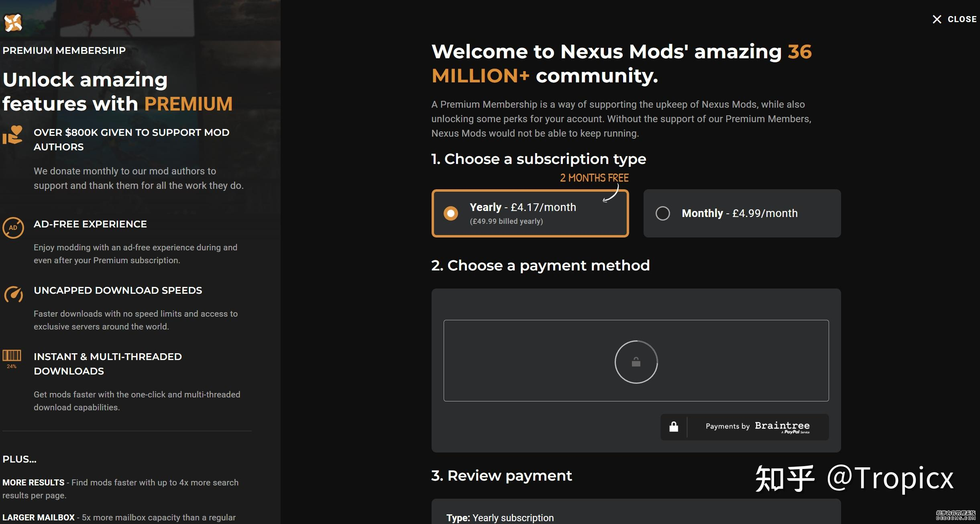Image resolution: width=980 pixels, height=524 pixels.
Task: Click the 2 MONTHS FREE label
Action: (x=594, y=178)
